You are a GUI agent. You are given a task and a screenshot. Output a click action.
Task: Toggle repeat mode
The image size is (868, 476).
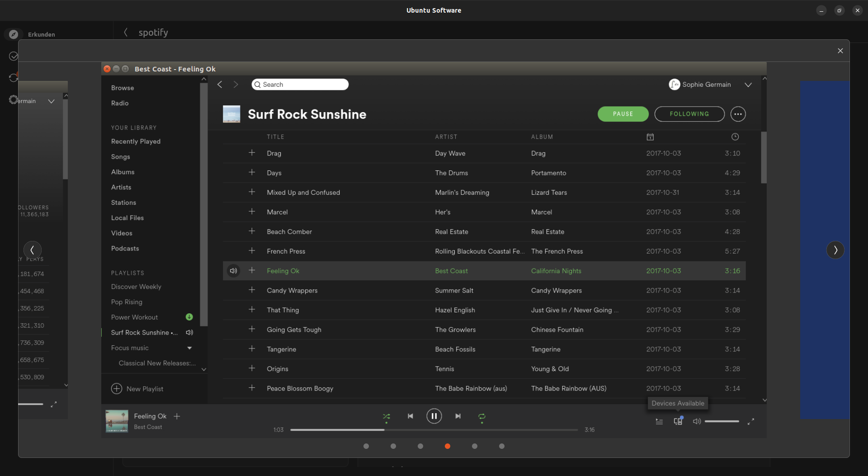482,416
